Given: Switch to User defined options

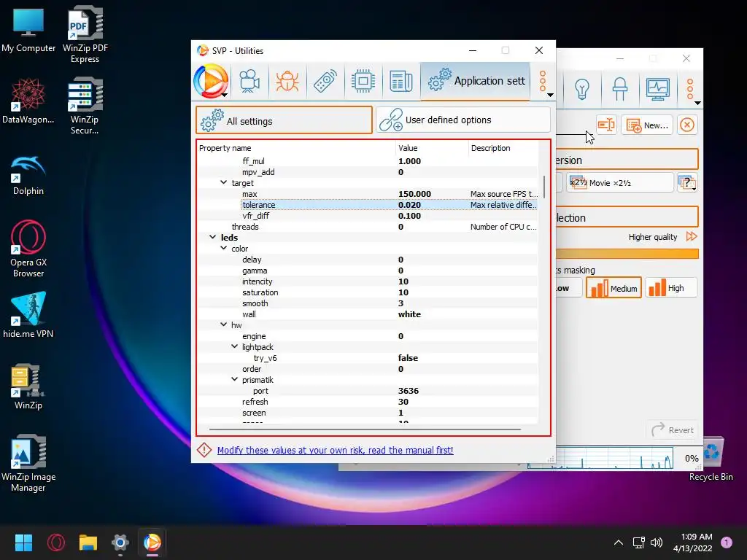Looking at the screenshot, I should coord(463,120).
